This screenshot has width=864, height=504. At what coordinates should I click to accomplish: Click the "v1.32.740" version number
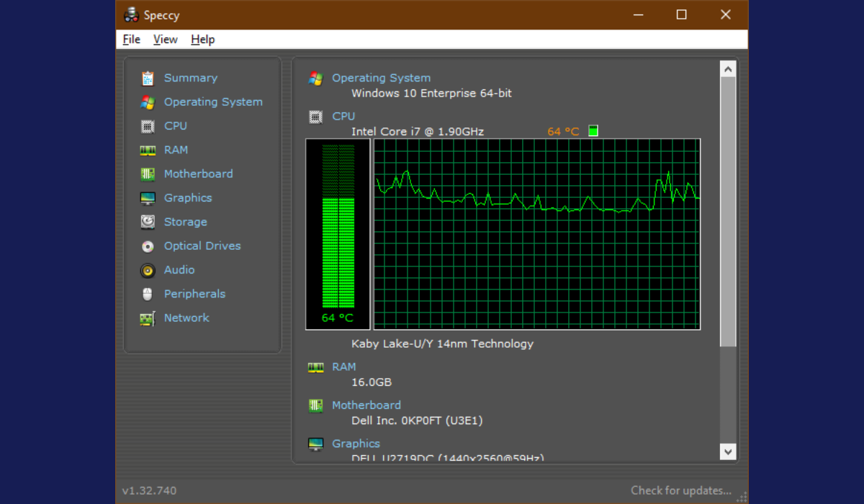(149, 490)
